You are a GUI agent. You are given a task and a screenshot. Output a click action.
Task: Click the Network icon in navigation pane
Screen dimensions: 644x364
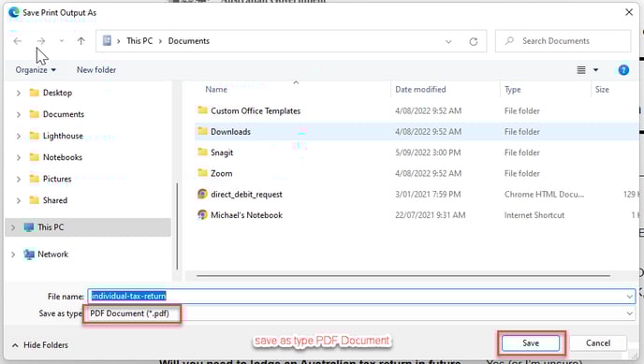coord(29,255)
